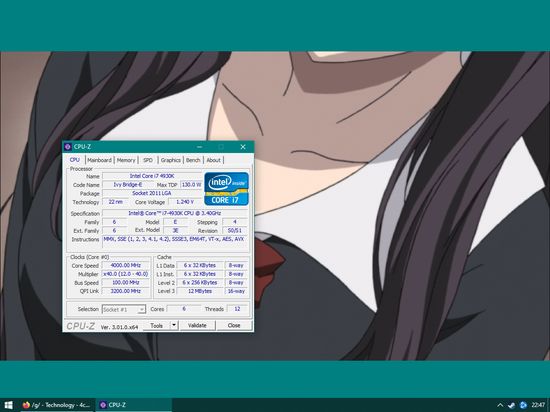This screenshot has height=412, width=550.
Task: Click the CPU-Z title bar icon
Action: [68, 147]
